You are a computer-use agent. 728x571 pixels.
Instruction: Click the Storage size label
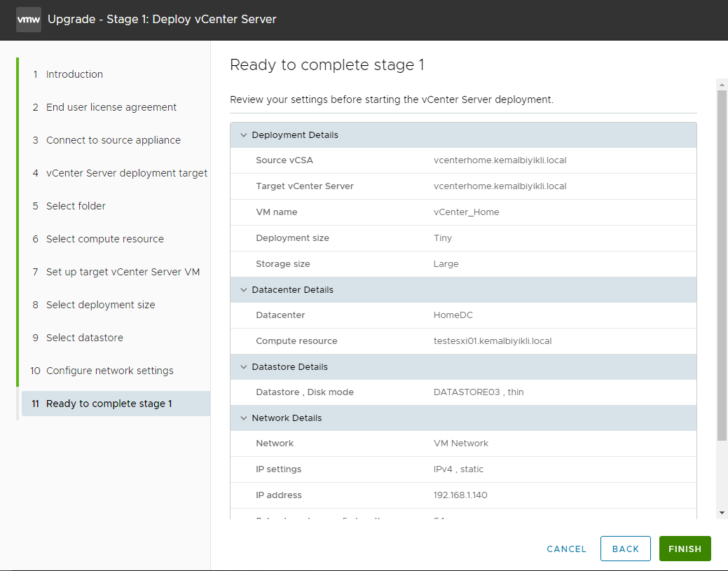[x=283, y=264]
